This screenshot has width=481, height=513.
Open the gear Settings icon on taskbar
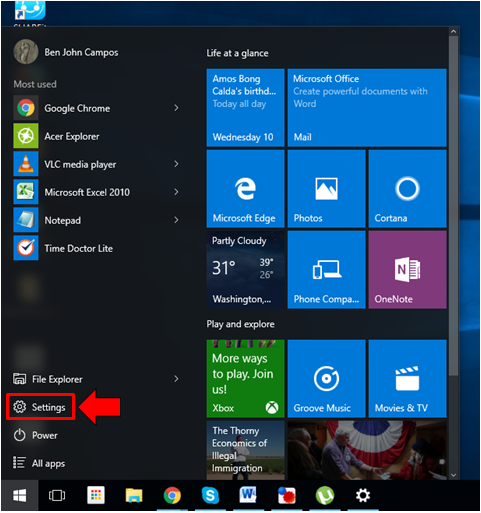click(x=363, y=496)
